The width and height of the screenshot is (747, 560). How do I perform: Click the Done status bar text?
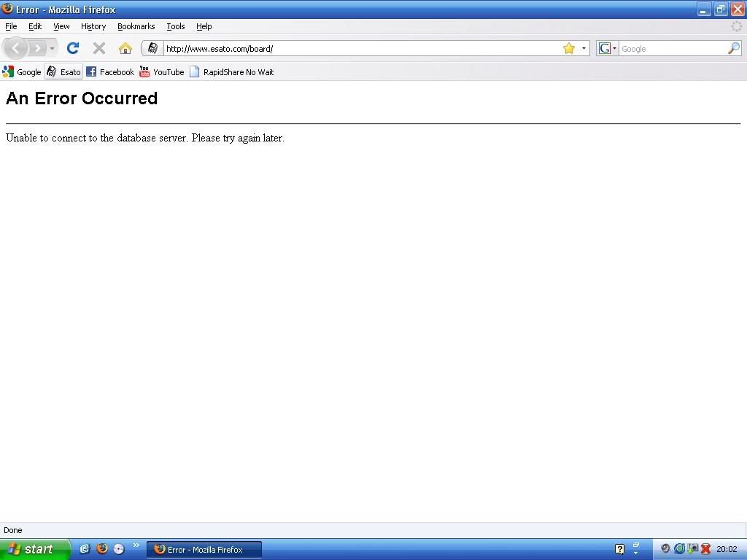(x=13, y=530)
